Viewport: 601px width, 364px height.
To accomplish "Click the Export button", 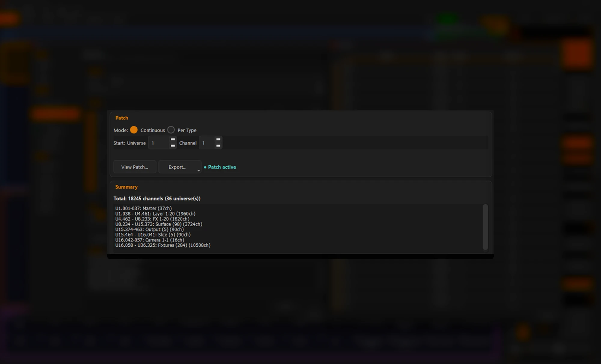I will coord(178,167).
